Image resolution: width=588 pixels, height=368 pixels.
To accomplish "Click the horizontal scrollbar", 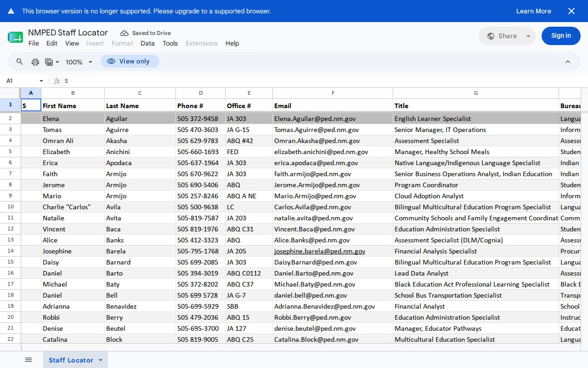I will 301,347.
